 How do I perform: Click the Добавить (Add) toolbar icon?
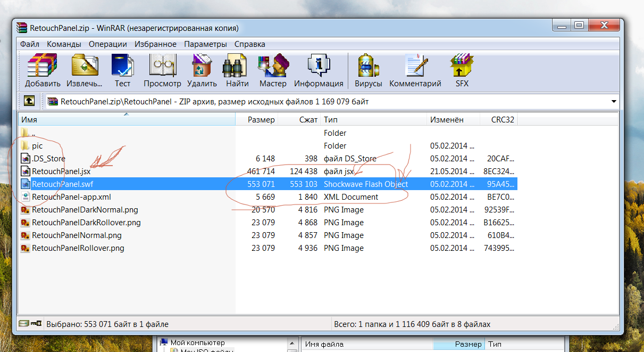tap(43, 70)
